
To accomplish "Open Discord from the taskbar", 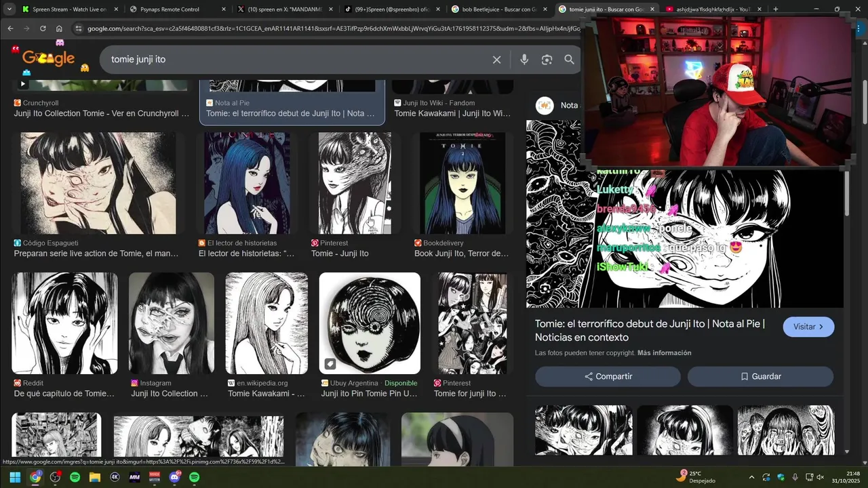I will (x=174, y=477).
